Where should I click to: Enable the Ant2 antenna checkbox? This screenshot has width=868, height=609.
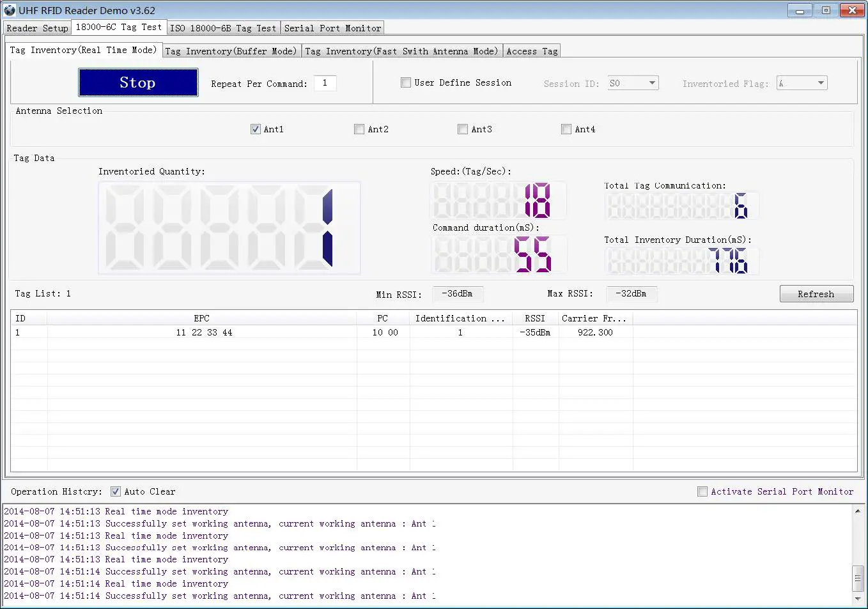click(x=359, y=128)
